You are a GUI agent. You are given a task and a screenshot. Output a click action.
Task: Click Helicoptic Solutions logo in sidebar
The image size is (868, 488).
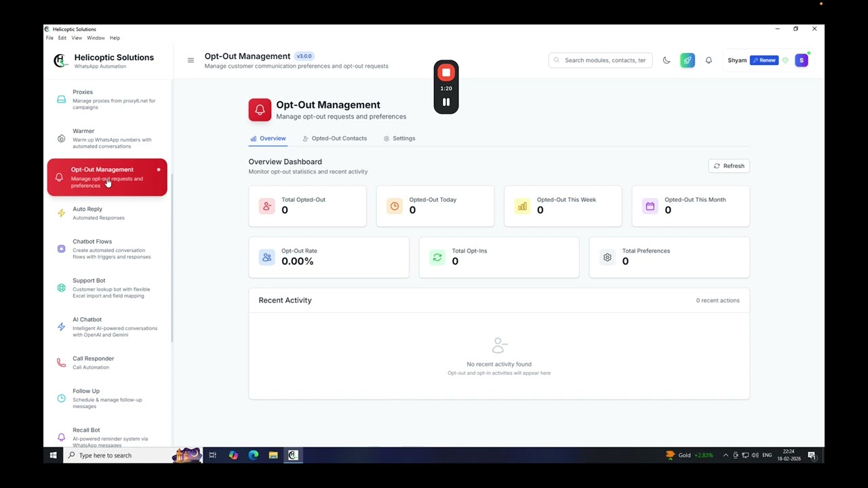coord(60,61)
